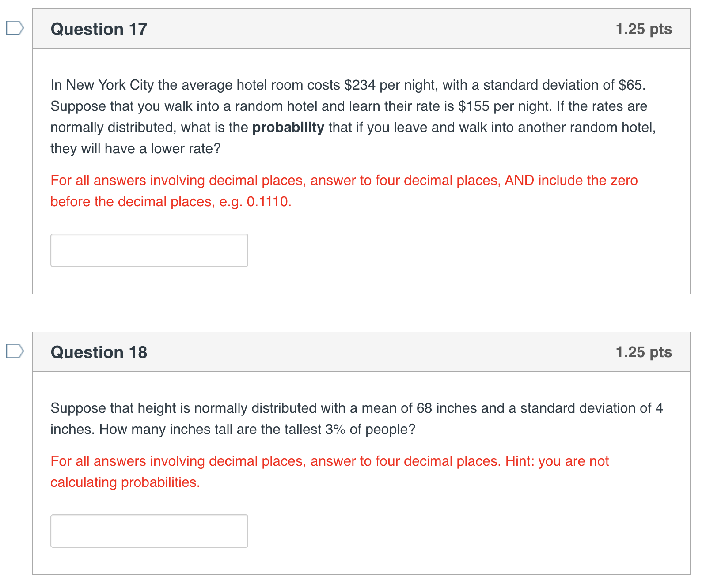Focus the empty response field for Question 18
The image size is (706, 588).
[x=149, y=531]
